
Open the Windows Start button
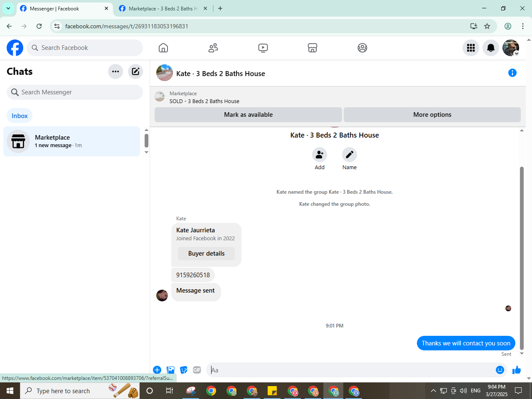click(x=10, y=391)
